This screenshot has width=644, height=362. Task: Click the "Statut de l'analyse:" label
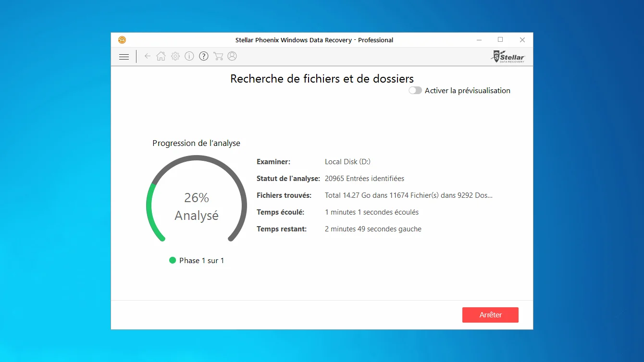(x=288, y=179)
